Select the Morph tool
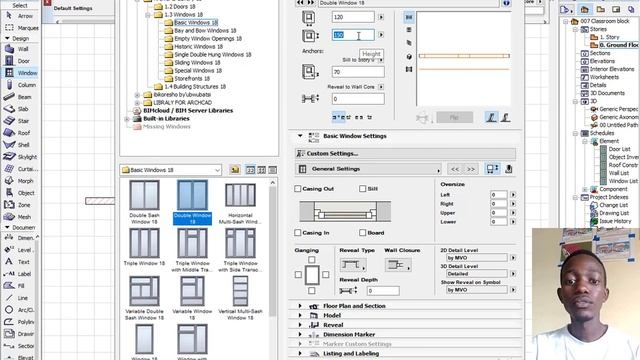 tap(20, 181)
